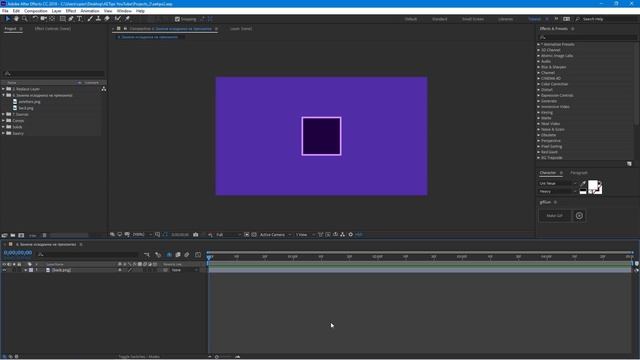
Task: Expand the Blur & Sharpen effects category
Action: click(538, 67)
